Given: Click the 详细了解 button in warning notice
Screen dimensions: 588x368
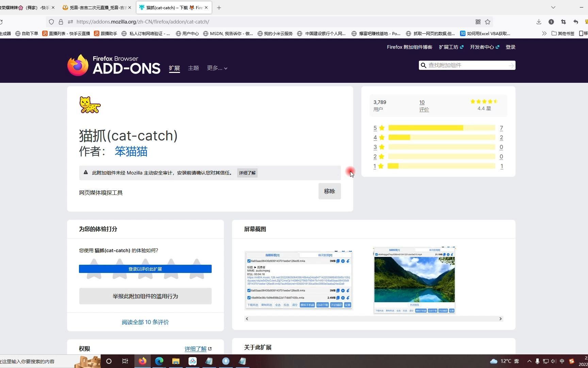Looking at the screenshot, I should click(x=247, y=173).
